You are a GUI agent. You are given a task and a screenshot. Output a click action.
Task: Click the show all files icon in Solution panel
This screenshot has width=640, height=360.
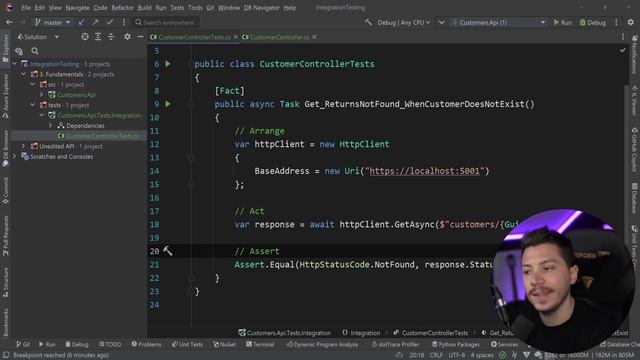[19, 51]
